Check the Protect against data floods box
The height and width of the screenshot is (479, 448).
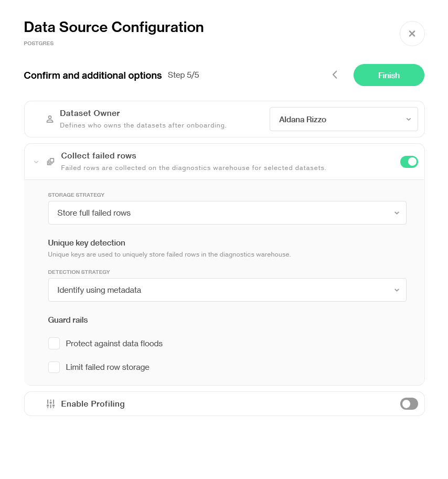coord(54,344)
